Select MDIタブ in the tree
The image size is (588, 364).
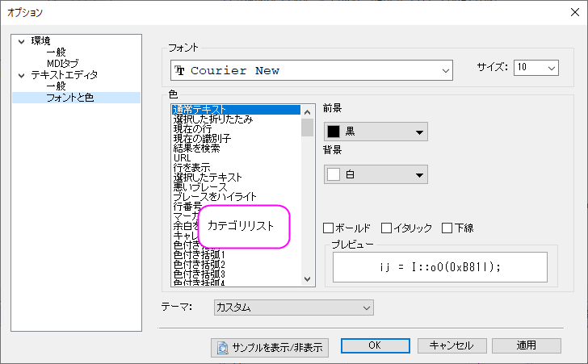point(63,63)
